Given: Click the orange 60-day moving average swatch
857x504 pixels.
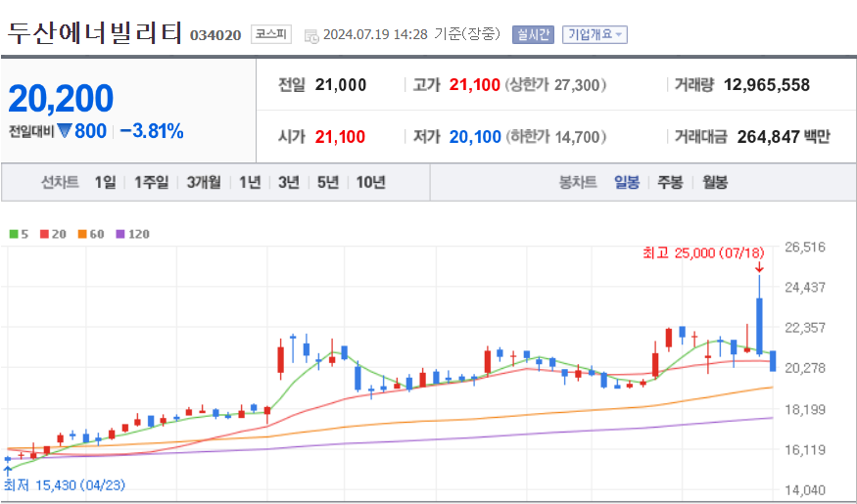Looking at the screenshot, I should [82, 234].
